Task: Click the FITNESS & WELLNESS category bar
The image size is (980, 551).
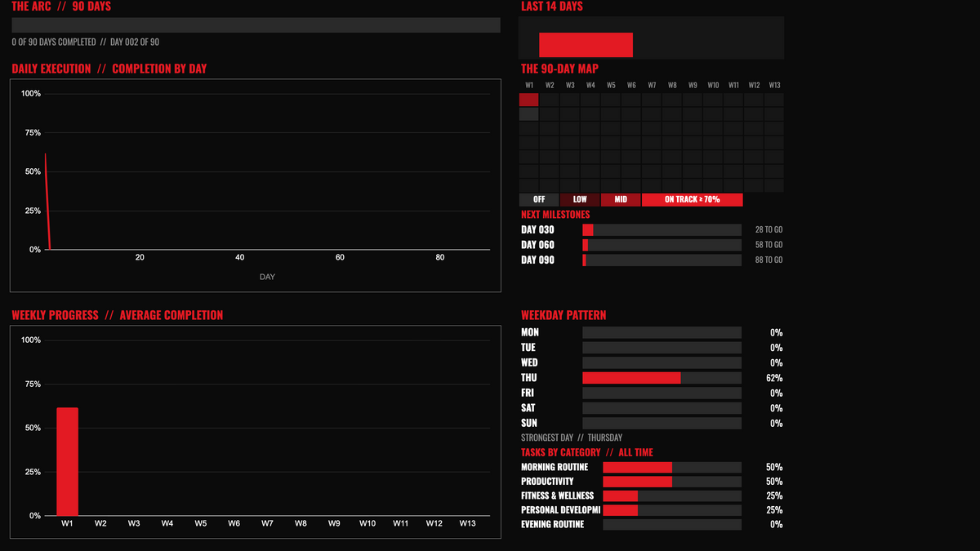Action: (672, 495)
